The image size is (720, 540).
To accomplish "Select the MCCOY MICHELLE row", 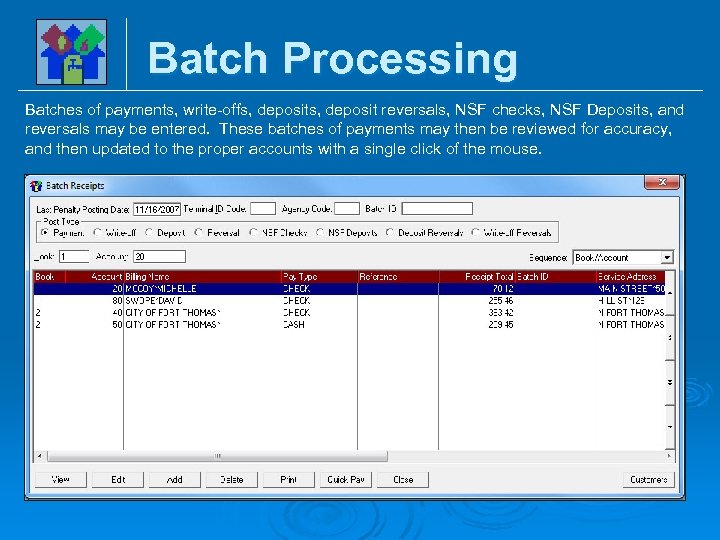I will coord(349,289).
